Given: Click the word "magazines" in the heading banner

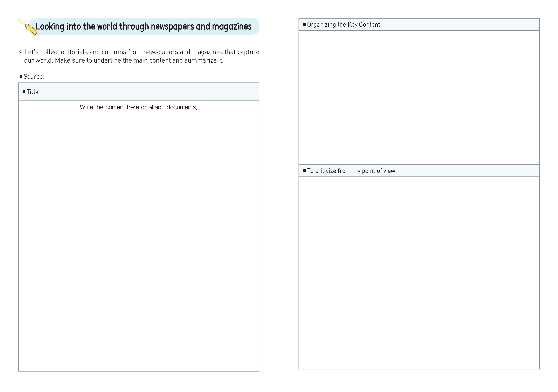Looking at the screenshot, I should coord(232,26).
